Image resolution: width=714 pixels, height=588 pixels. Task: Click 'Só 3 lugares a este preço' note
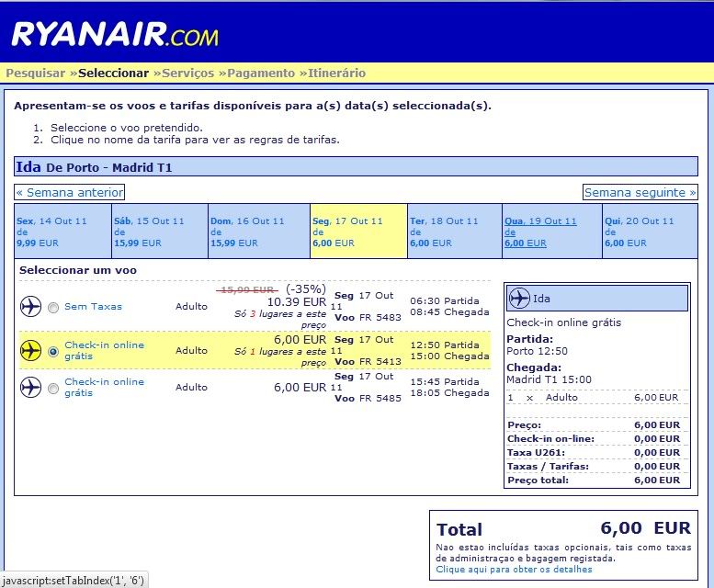click(x=280, y=320)
